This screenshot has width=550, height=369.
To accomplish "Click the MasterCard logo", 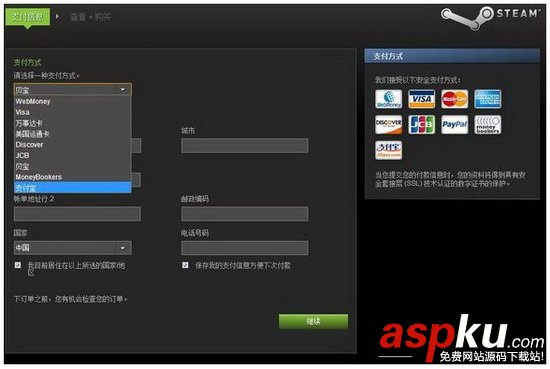I will tap(454, 99).
